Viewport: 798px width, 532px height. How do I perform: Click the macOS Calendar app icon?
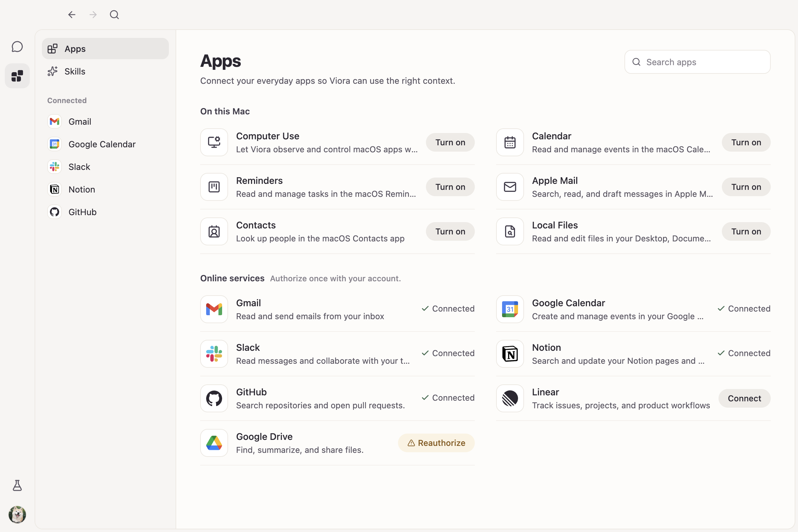(x=510, y=142)
